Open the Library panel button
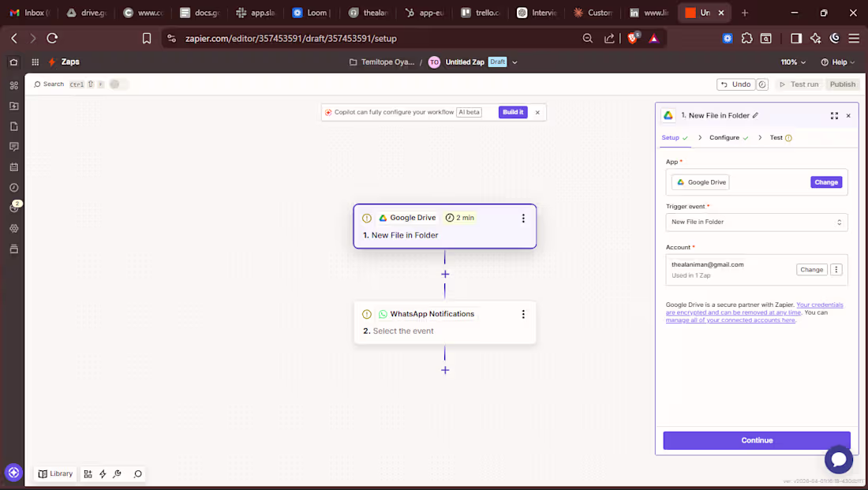The image size is (868, 490). [x=55, y=474]
